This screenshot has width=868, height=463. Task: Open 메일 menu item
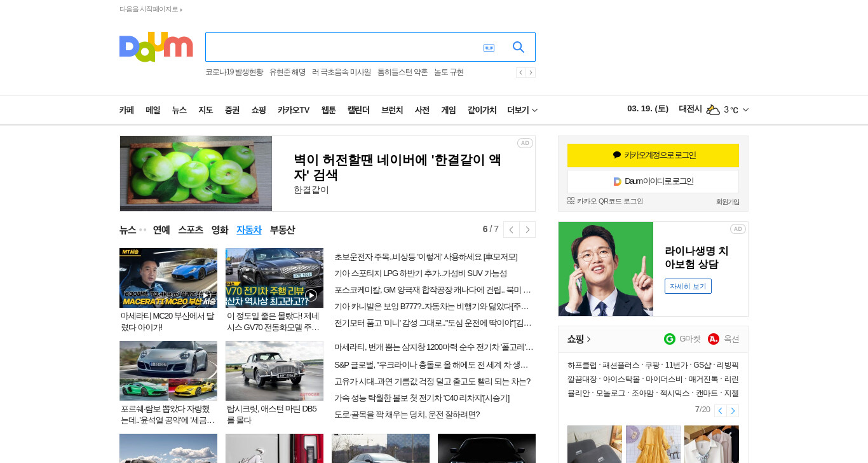[x=153, y=110]
